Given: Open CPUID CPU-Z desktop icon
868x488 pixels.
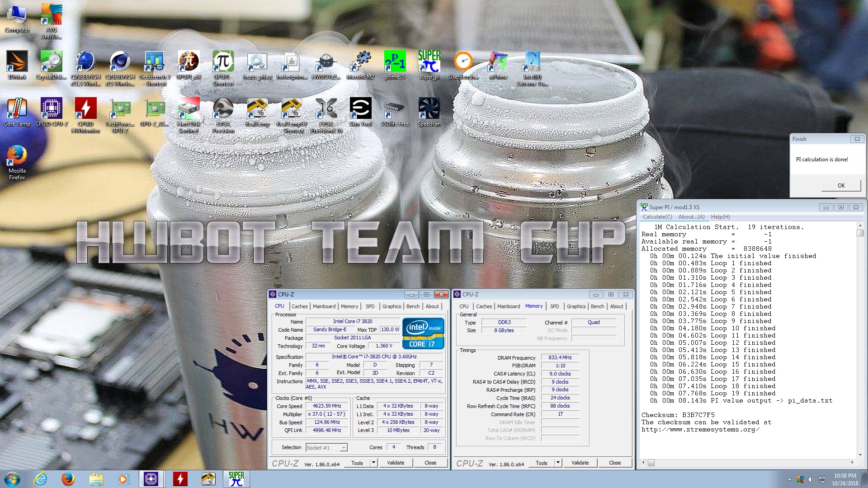Looking at the screenshot, I should coord(51,112).
